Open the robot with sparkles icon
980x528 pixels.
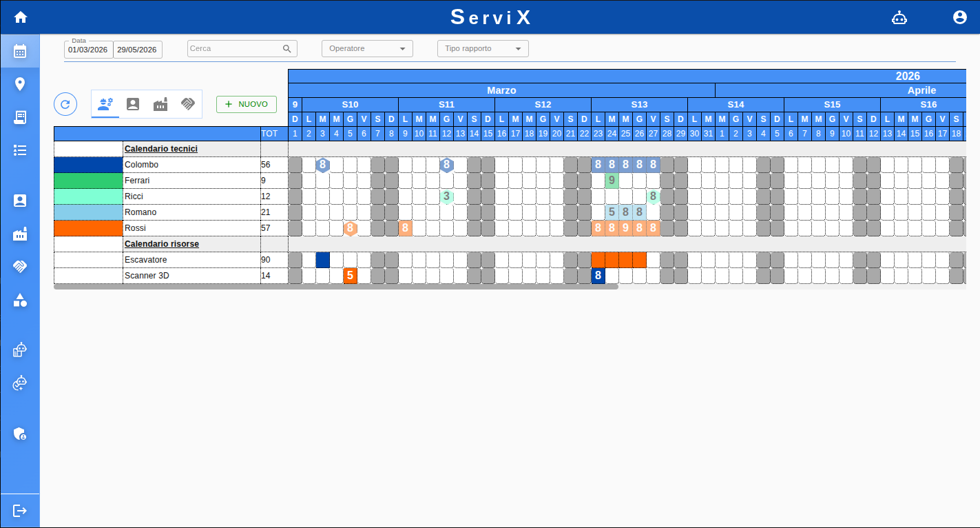(x=20, y=383)
